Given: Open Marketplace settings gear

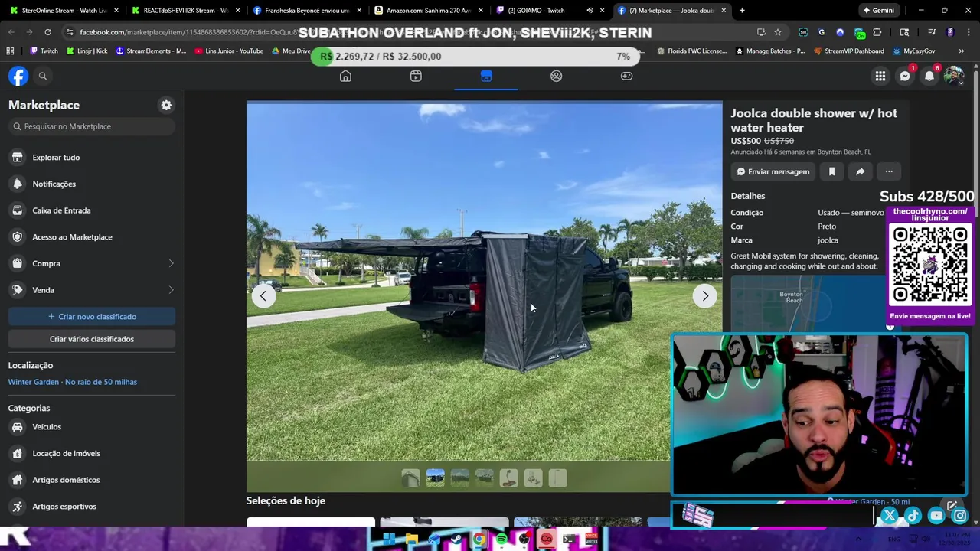Looking at the screenshot, I should pyautogui.click(x=166, y=105).
